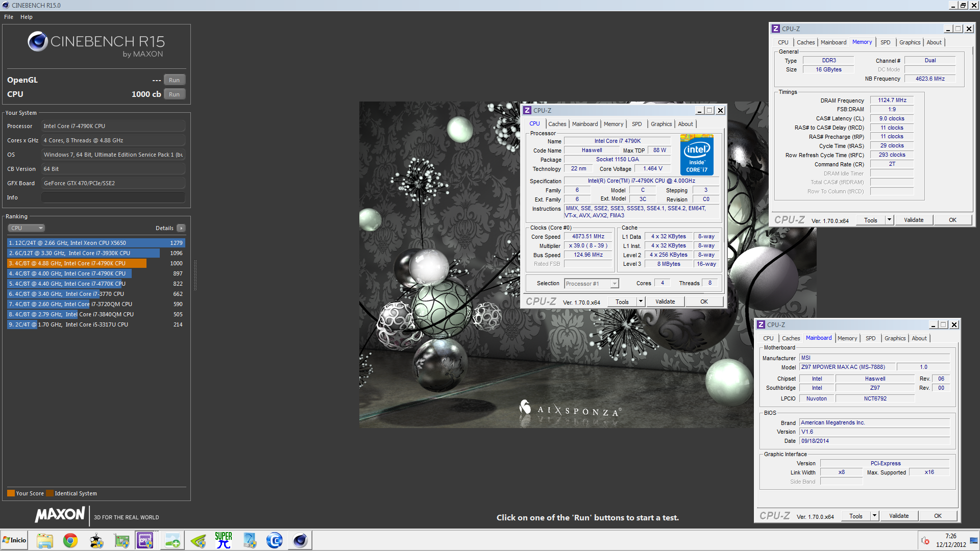The height and width of the screenshot is (551, 980).
Task: Click the GFX Board field GeForce GTX 470
Action: point(113,183)
